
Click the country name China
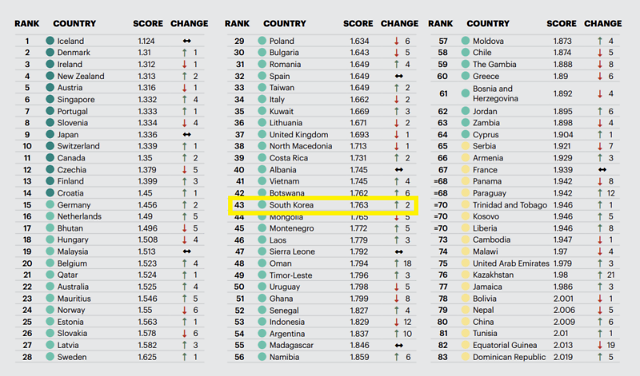(x=483, y=322)
